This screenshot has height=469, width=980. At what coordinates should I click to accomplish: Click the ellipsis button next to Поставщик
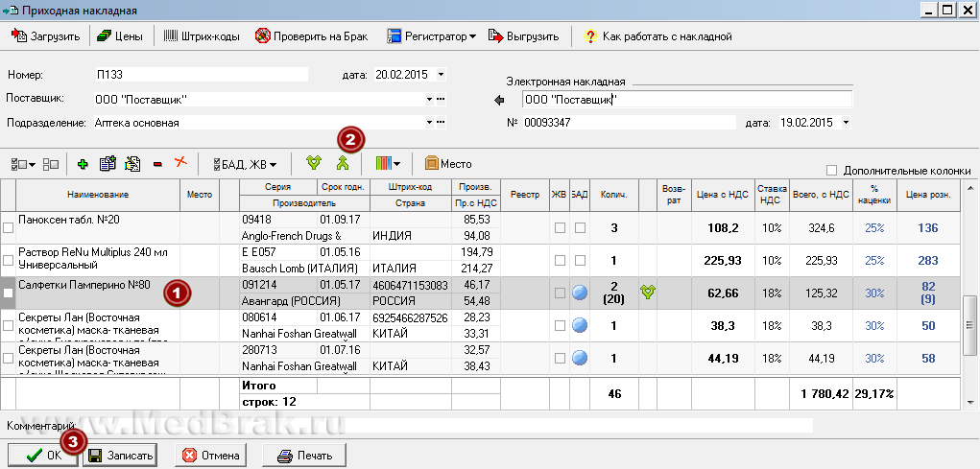[441, 100]
